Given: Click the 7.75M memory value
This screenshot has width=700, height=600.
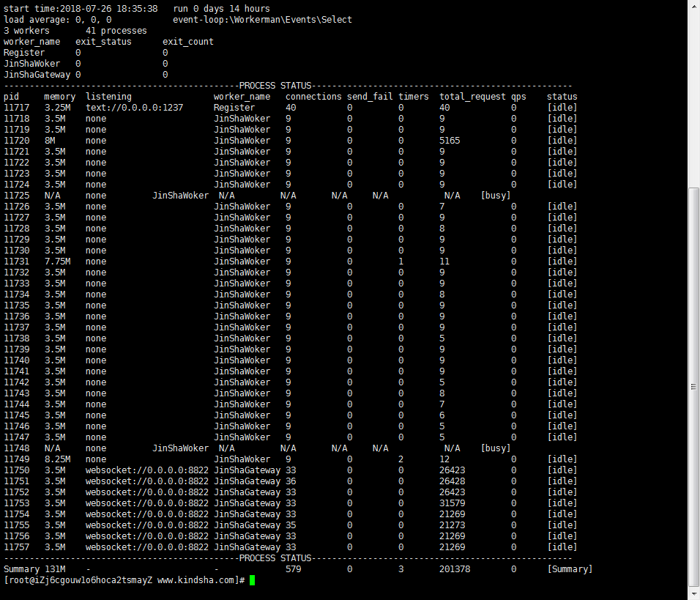Looking at the screenshot, I should point(57,262).
